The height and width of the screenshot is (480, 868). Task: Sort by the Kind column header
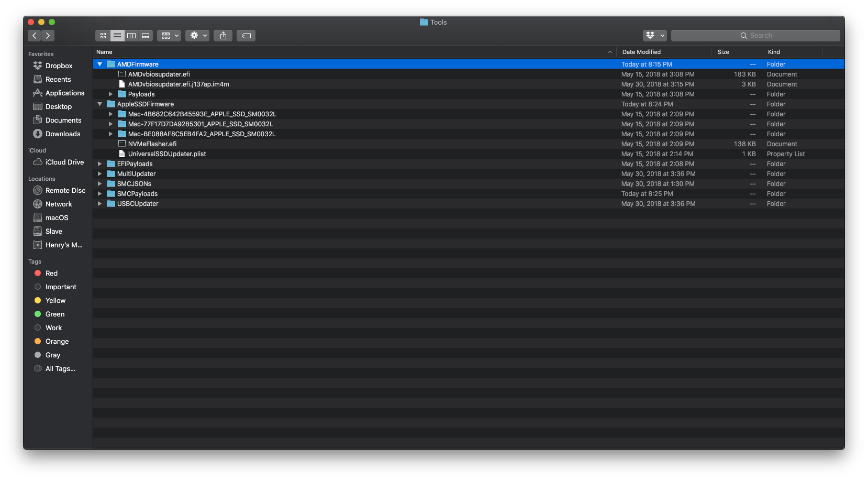(792, 52)
